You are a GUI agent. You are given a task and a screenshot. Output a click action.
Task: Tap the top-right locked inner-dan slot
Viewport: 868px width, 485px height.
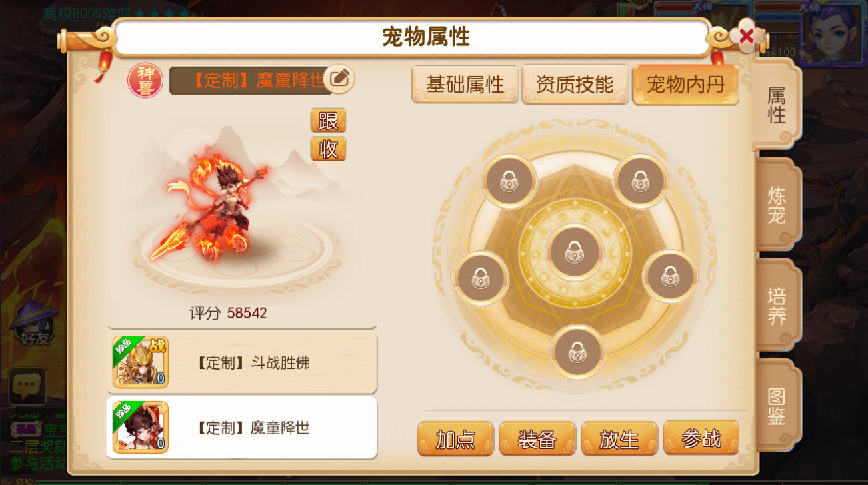point(640,181)
